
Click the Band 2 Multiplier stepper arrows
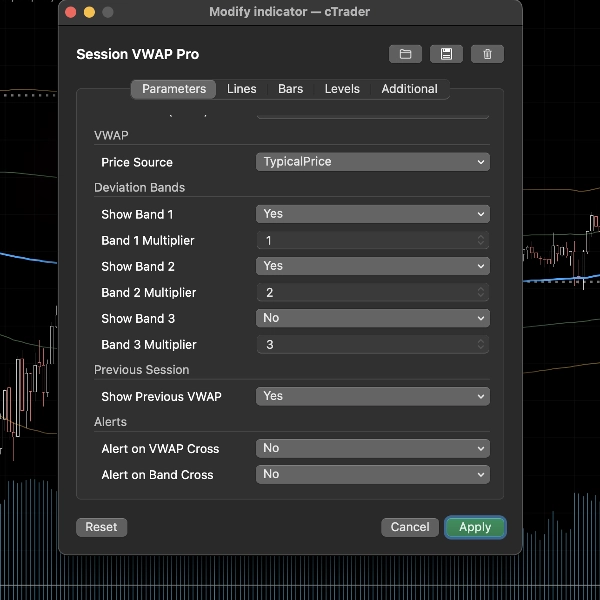click(481, 292)
